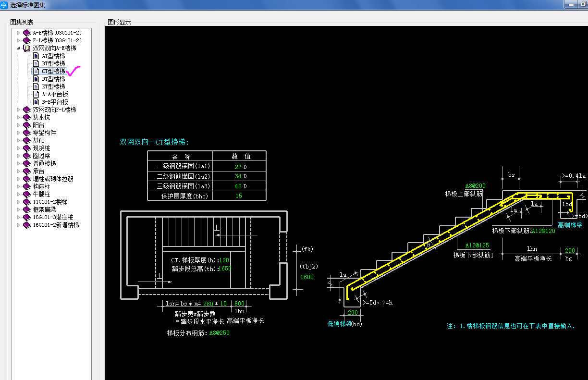Edit the bottom rebar 2 value A12@120

point(543,231)
